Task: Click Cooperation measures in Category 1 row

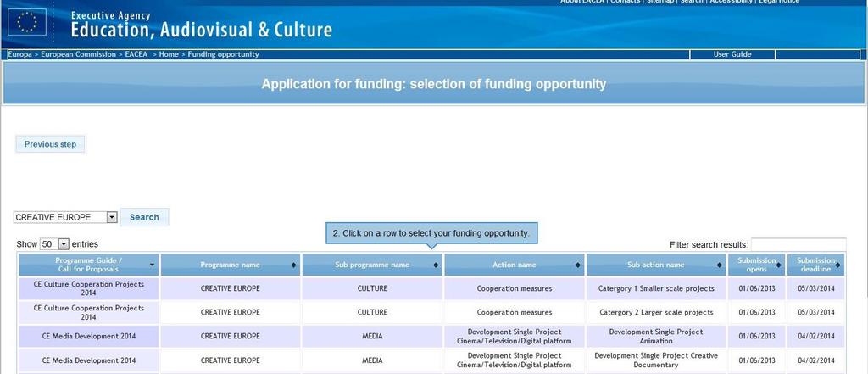Action: 515,288
